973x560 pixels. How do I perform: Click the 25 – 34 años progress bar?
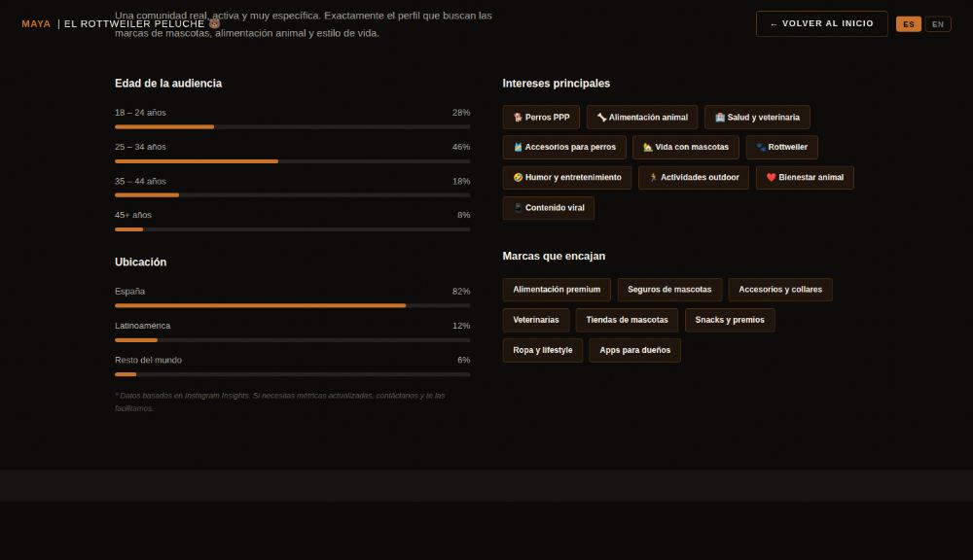[x=292, y=161]
